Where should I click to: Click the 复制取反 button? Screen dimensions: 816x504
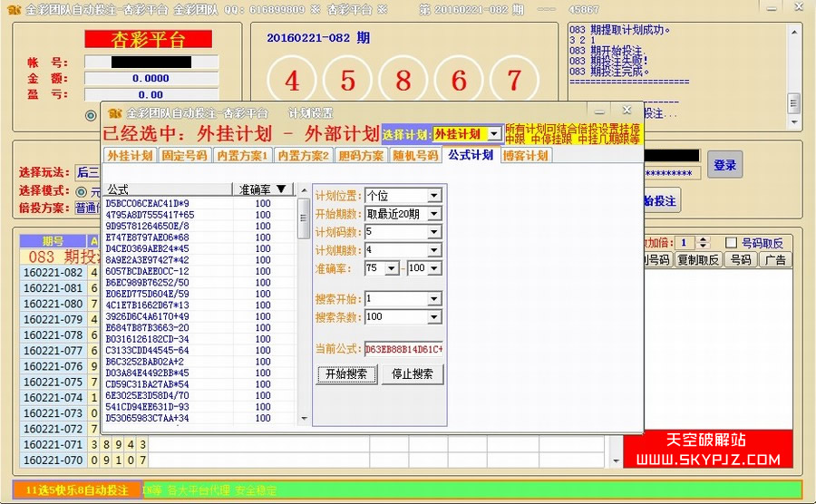coord(698,259)
